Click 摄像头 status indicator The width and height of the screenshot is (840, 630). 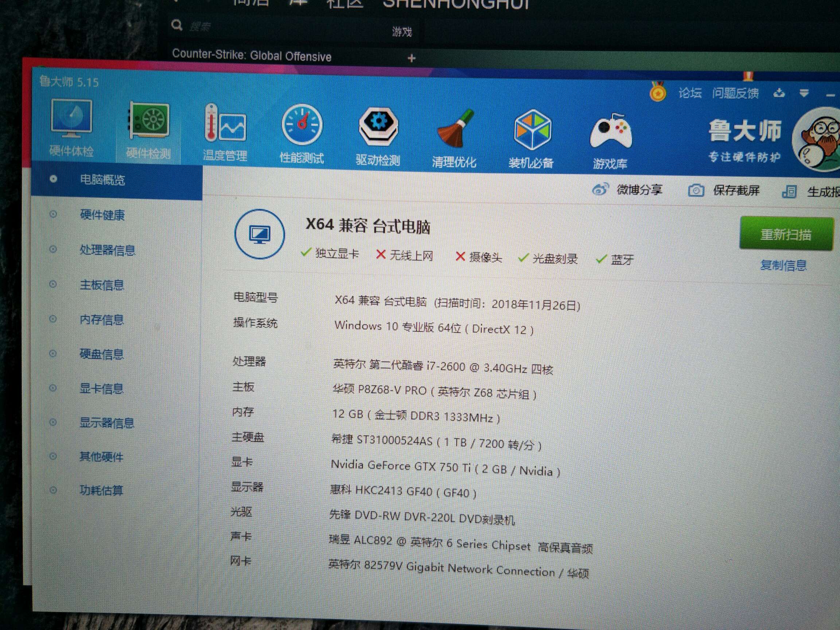478,257
